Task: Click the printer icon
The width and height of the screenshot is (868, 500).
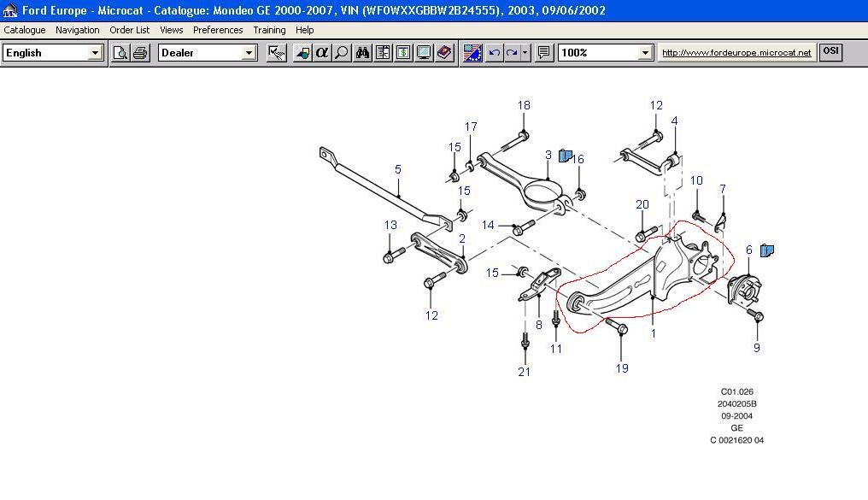Action: pyautogui.click(x=140, y=53)
